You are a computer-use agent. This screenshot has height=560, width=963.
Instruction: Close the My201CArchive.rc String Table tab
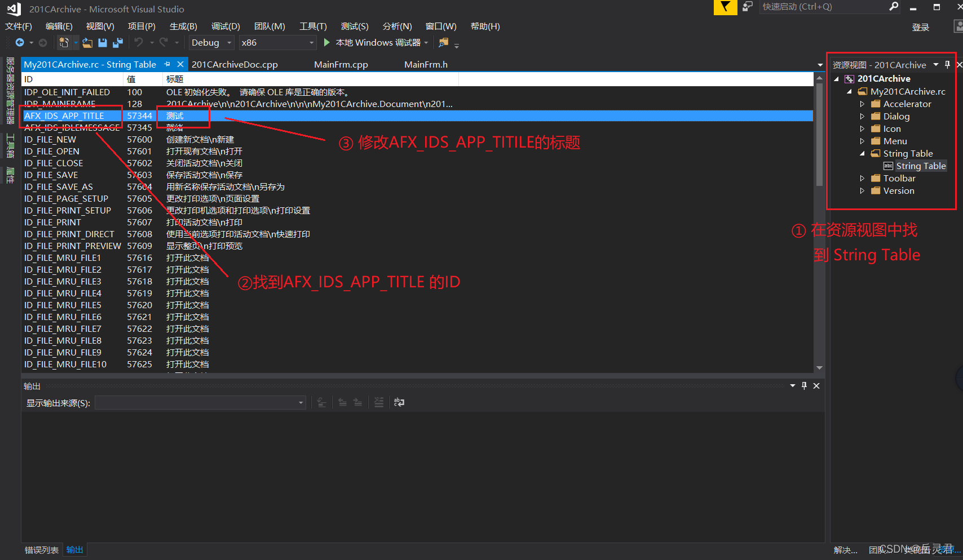(180, 64)
